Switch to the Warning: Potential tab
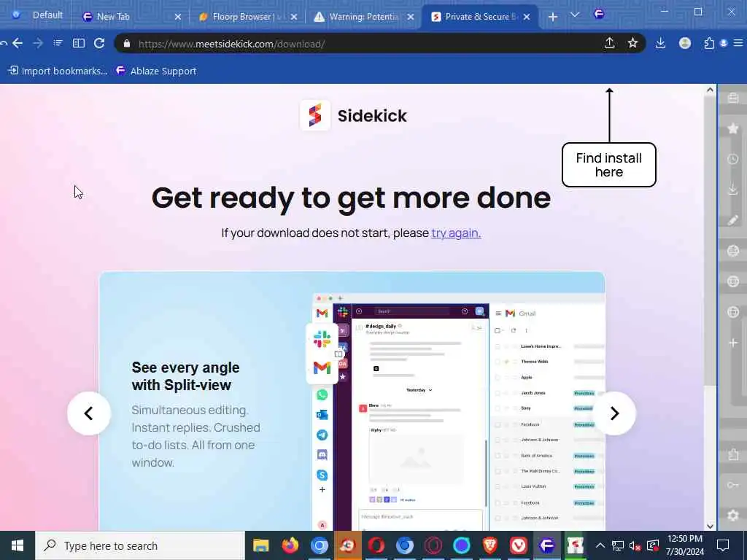Viewport: 747px width, 560px height. pyautogui.click(x=364, y=17)
